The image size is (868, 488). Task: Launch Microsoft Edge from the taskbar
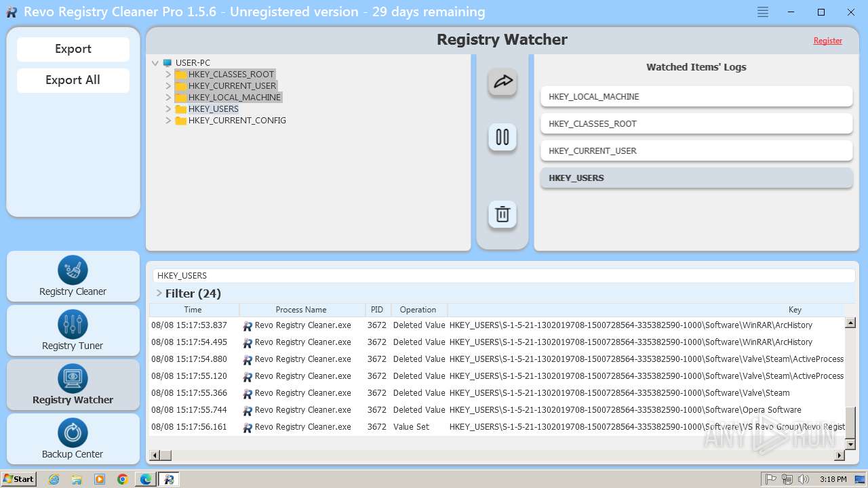(146, 479)
